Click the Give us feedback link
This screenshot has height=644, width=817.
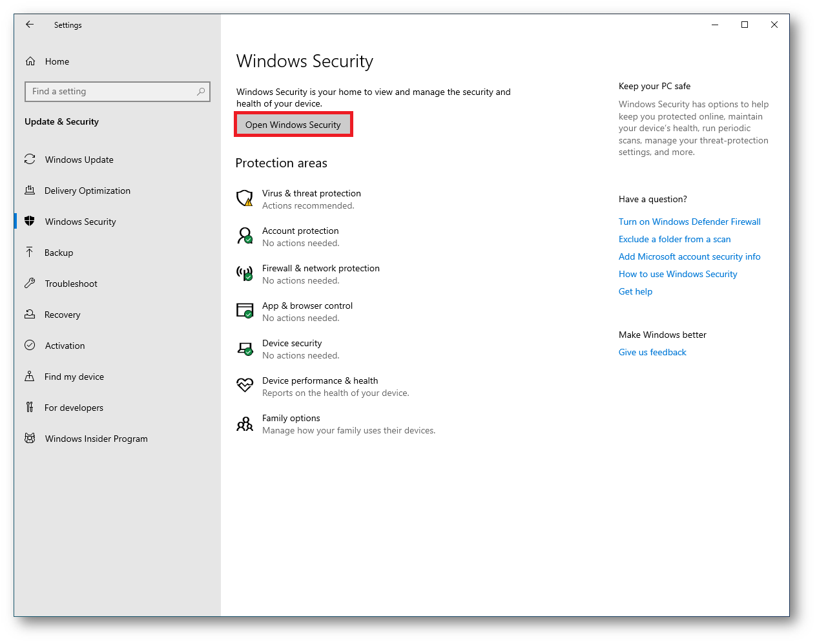coord(652,352)
